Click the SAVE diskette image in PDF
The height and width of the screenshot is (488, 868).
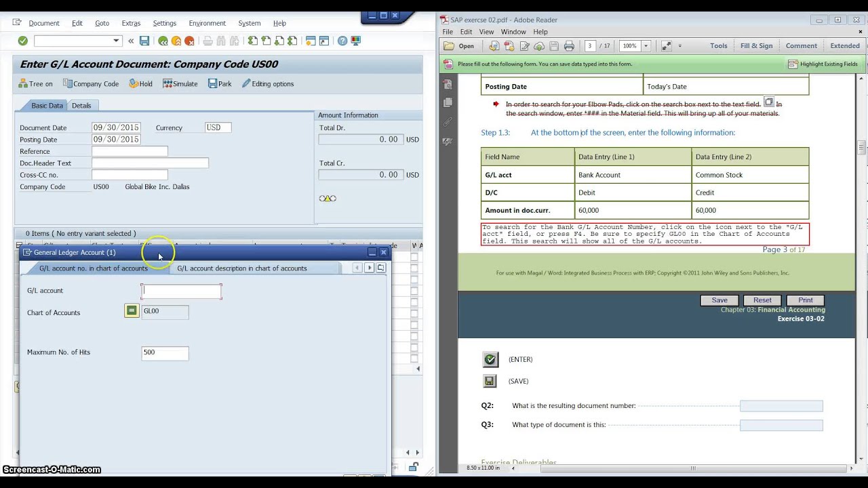pos(490,381)
